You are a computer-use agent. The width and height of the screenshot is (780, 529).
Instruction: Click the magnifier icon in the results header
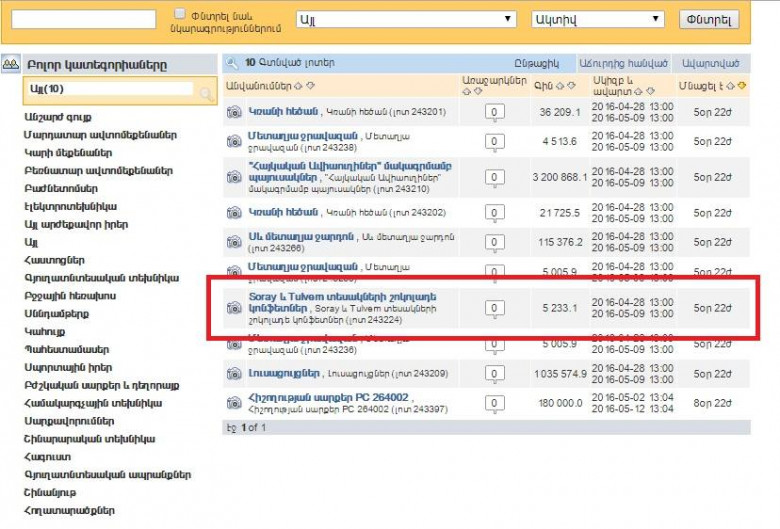(x=232, y=62)
